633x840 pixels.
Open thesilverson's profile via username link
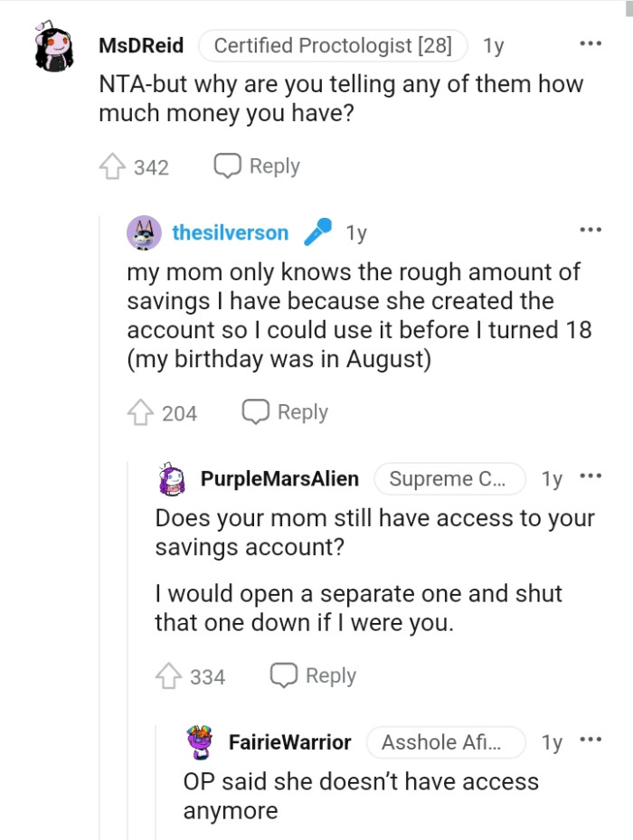(230, 232)
